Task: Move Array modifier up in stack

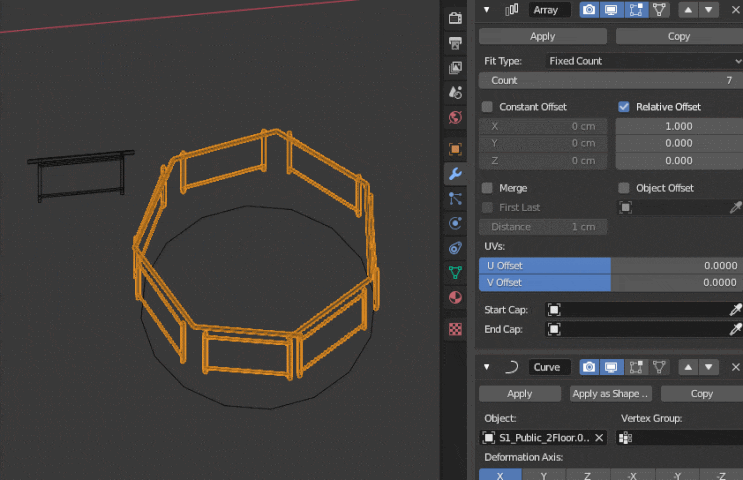Action: point(688,10)
